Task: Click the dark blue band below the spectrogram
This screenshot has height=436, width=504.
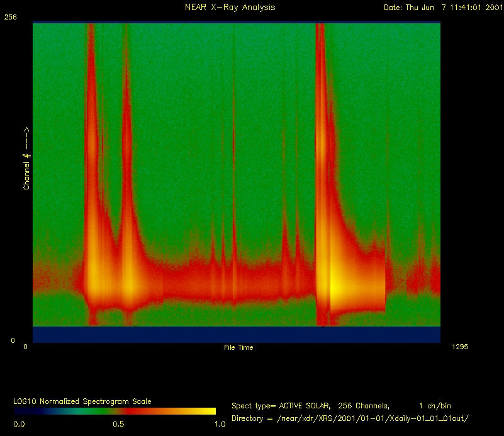Action: (x=236, y=335)
